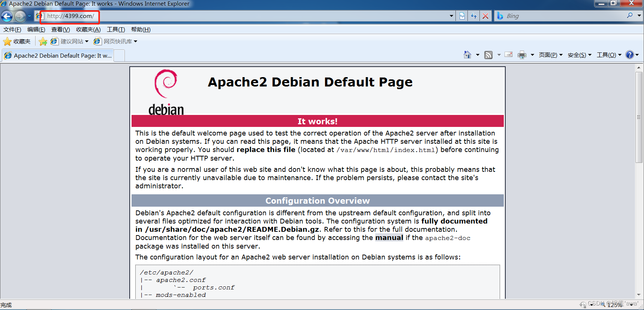Expand the feeds dropdown arrow
The image size is (644, 310).
tap(499, 55)
